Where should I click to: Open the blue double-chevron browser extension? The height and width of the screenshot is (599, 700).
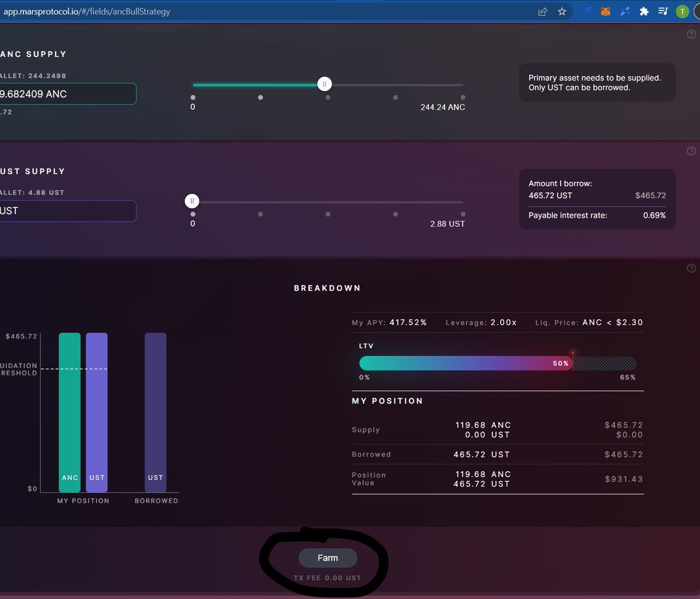(x=587, y=11)
